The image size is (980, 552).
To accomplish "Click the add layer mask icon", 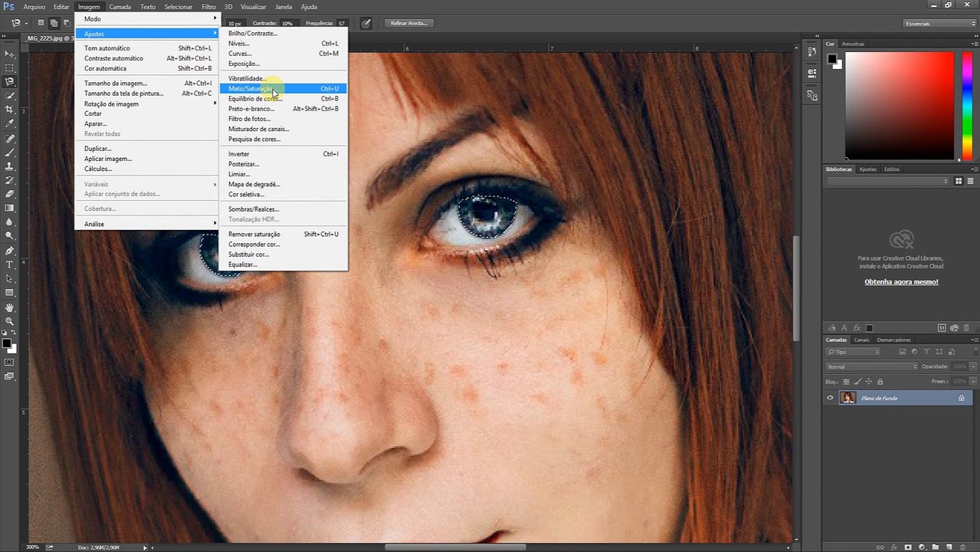I will coord(908,547).
